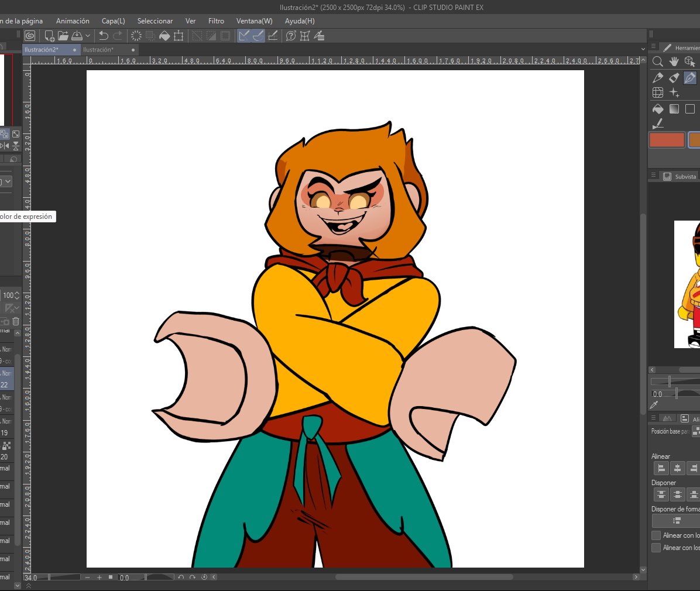This screenshot has height=591, width=700.
Task: Open the Subvista panel tab
Action: coord(680,176)
